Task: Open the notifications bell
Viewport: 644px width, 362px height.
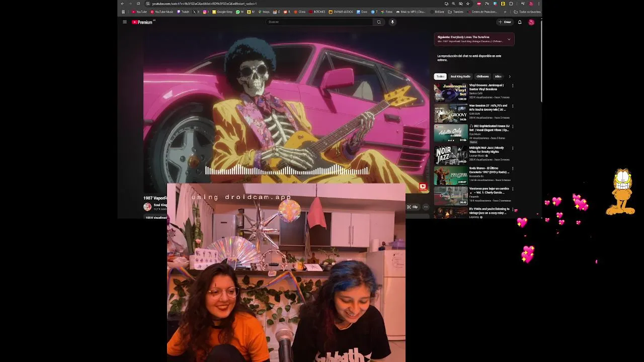Action: tap(520, 22)
